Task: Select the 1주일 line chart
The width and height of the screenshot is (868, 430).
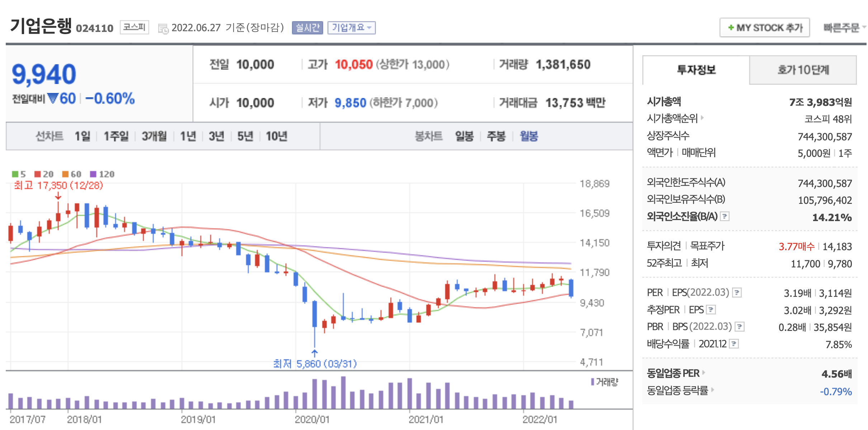Action: (116, 136)
